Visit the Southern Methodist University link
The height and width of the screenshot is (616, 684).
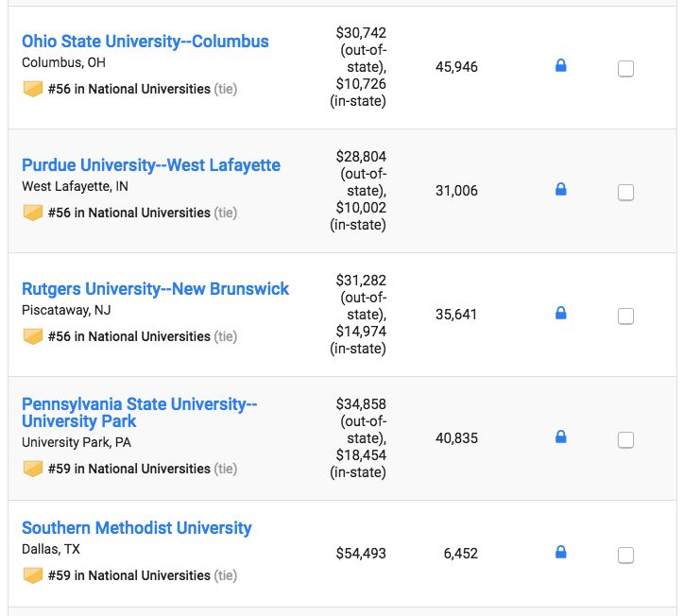coord(137,528)
